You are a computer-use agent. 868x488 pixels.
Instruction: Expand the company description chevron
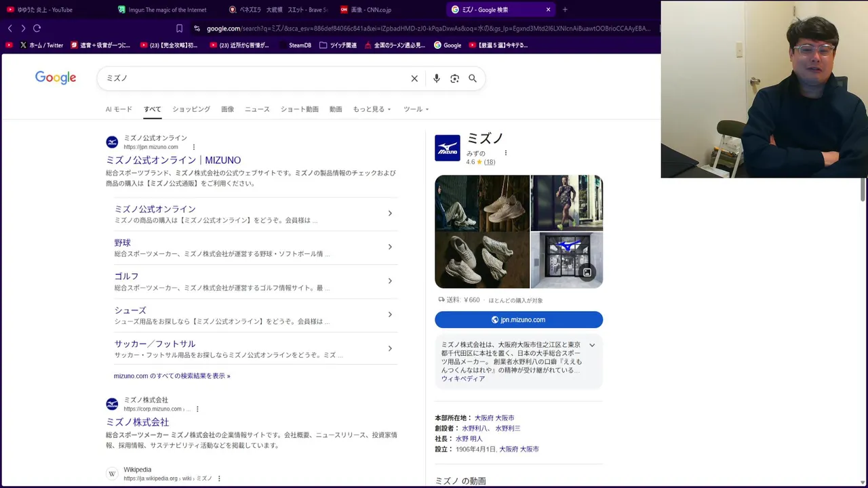pyautogui.click(x=592, y=345)
